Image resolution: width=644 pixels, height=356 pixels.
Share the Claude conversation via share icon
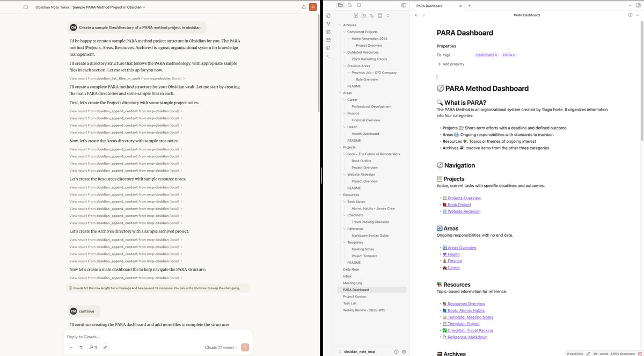point(304,7)
